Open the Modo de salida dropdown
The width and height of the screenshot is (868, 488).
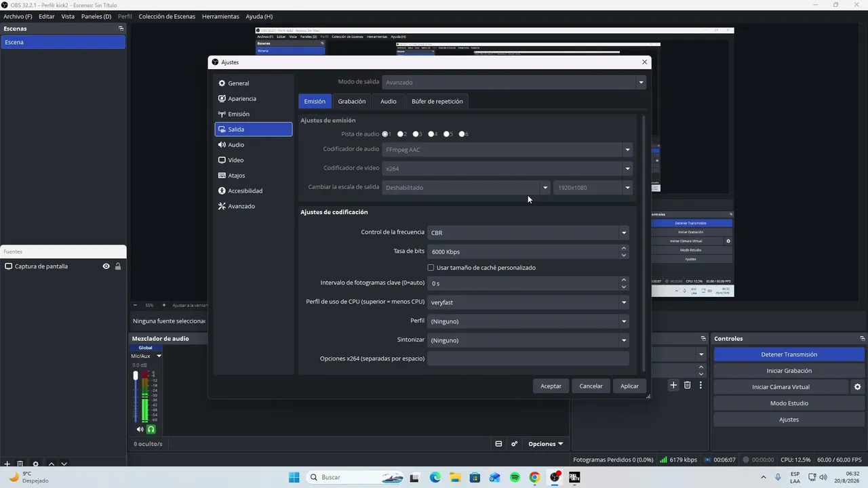point(514,82)
